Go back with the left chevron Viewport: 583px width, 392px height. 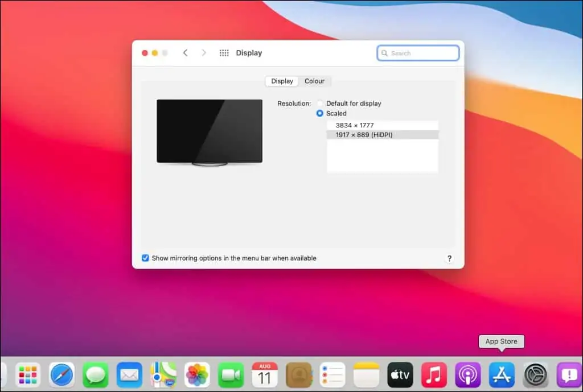point(185,53)
